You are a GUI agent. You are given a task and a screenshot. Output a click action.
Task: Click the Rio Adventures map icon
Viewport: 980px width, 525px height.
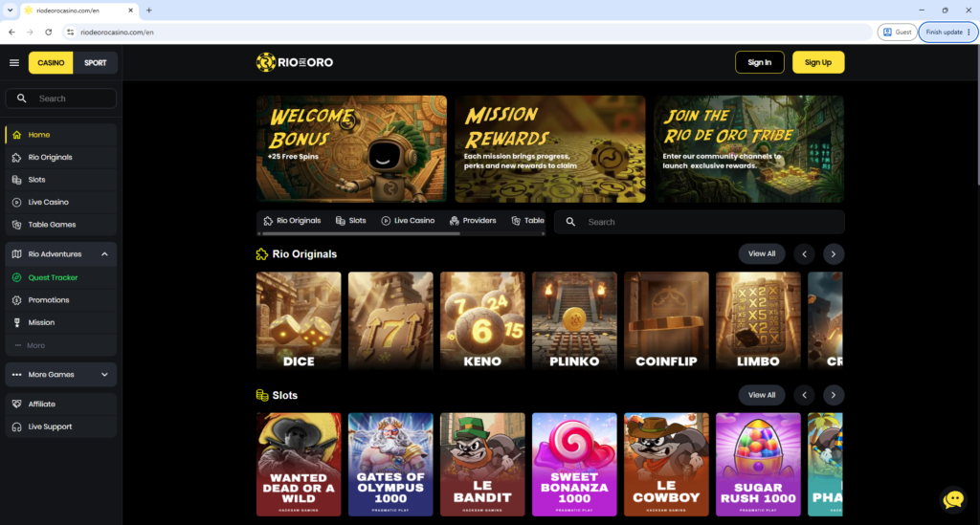17,254
